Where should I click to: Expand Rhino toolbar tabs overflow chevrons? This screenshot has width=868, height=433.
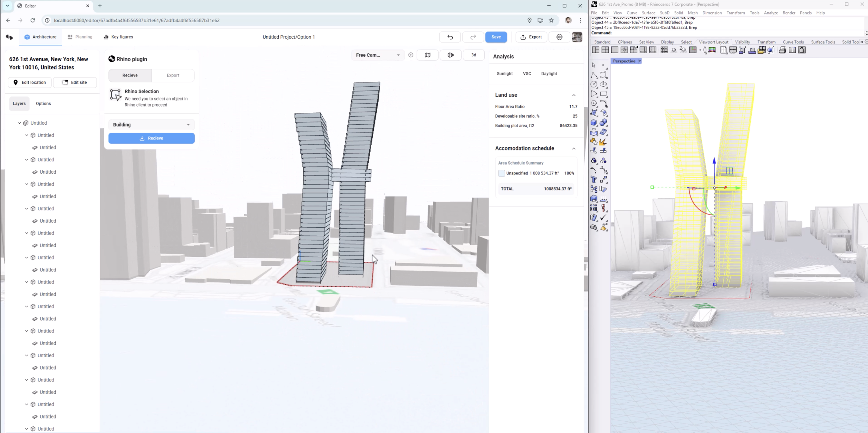pos(862,42)
